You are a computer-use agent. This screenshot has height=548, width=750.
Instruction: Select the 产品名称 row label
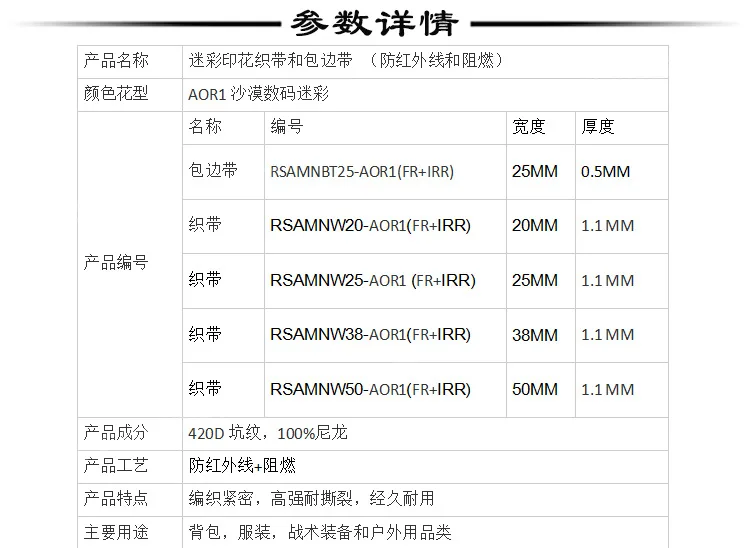tap(116, 61)
